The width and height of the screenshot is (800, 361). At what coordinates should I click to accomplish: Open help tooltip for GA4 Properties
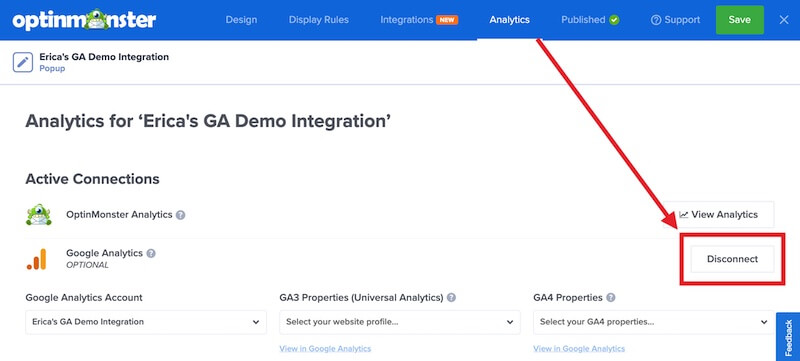pos(610,298)
